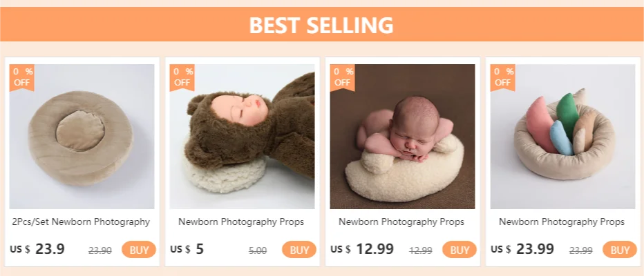Click the third product's 'Newborn Photography Props' title

(x=401, y=221)
